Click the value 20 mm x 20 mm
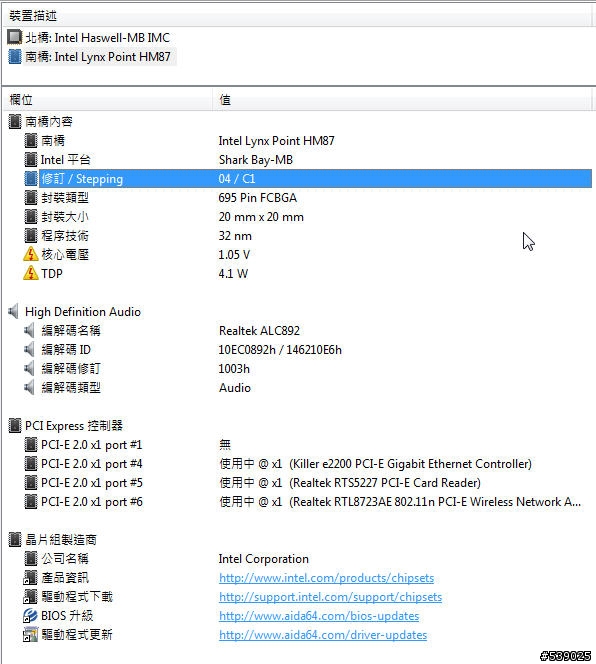The height and width of the screenshot is (664, 596). tap(261, 217)
